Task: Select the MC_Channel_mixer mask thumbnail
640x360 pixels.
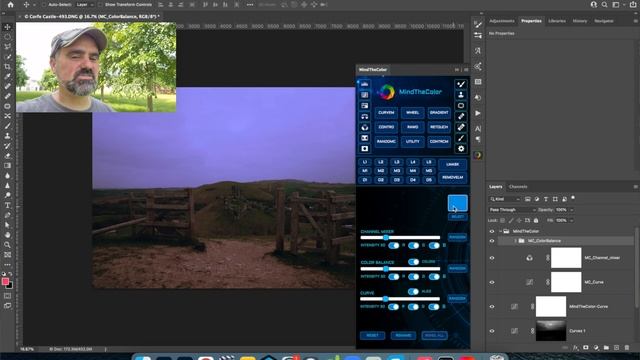Action: (566, 258)
